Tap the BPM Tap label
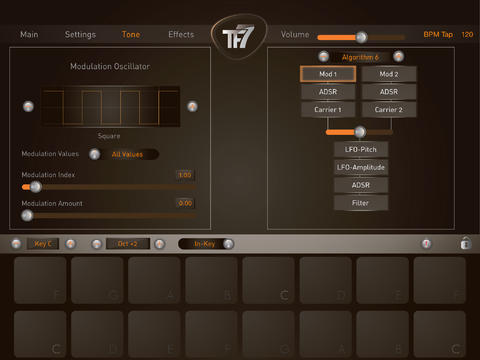Screen dimensions: 480x360 (438, 35)
